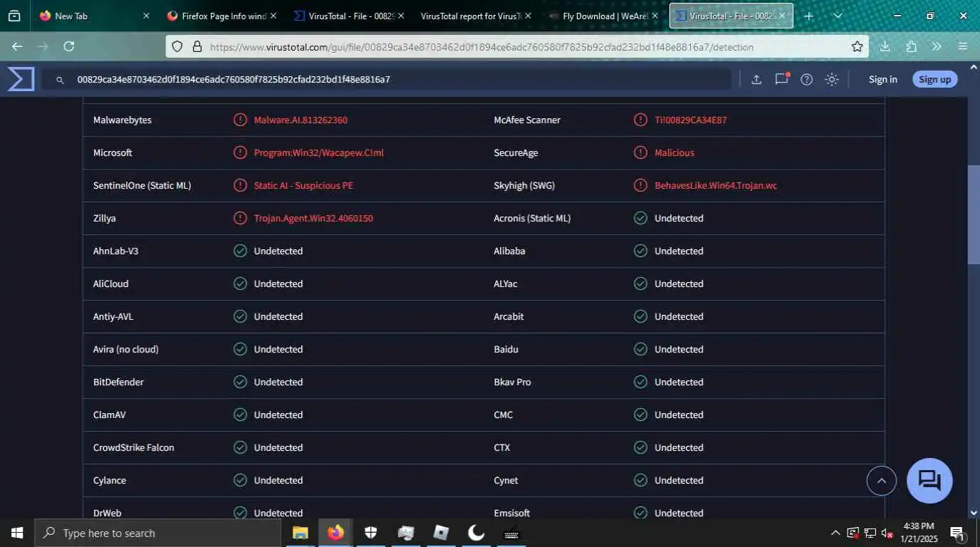Click the SentinelOne (Static ML) vendor name
Viewport: 980px width, 547px height.
point(142,185)
